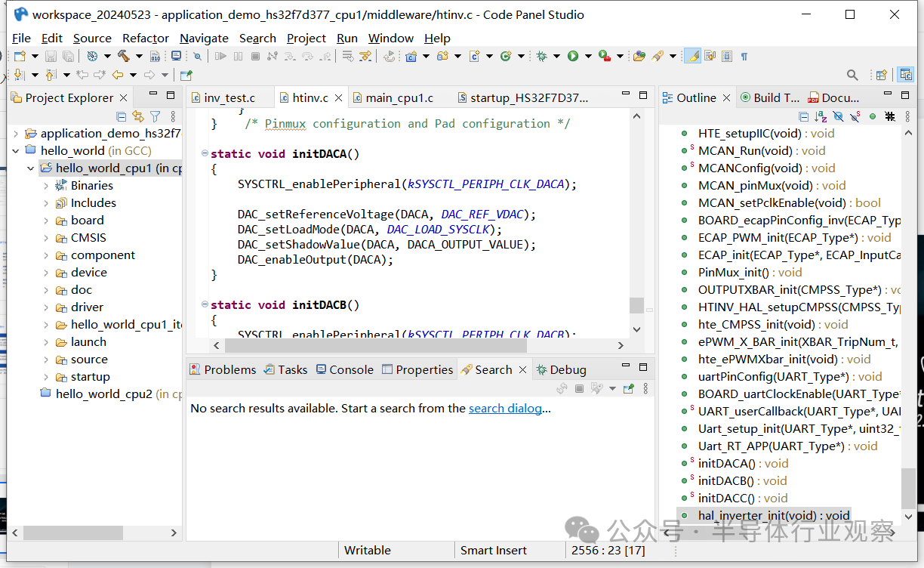
Task: Click the New C++ class icon
Action: 506,56
